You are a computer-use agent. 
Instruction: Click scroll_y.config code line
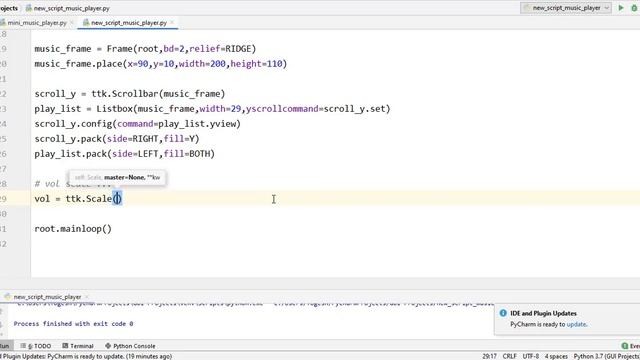point(138,124)
